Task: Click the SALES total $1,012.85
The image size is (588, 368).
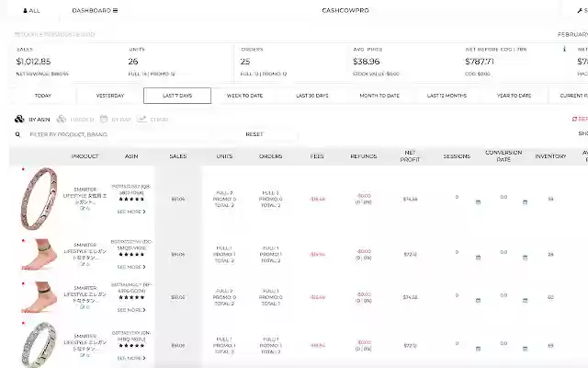Action: [x=33, y=62]
